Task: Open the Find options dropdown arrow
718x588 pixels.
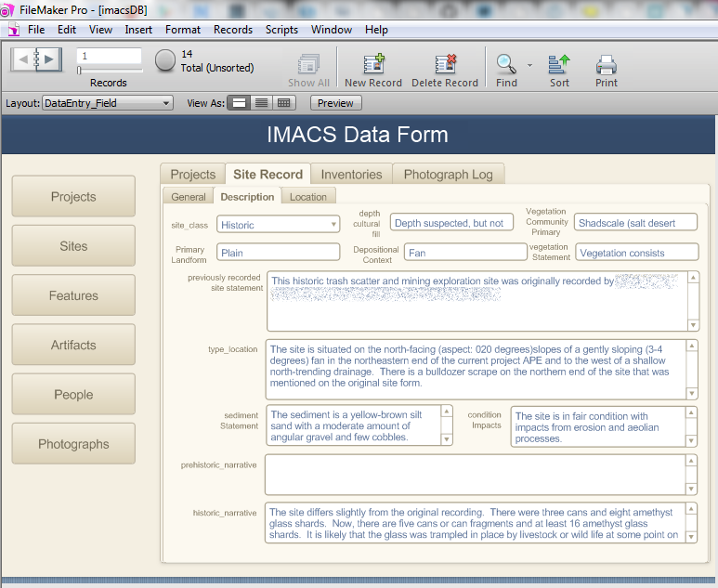Action: (x=530, y=65)
